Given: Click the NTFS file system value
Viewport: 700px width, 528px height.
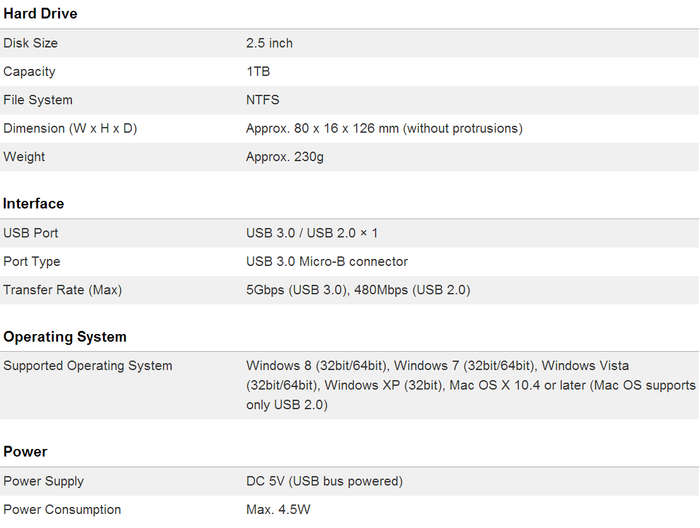Looking at the screenshot, I should coord(262,100).
